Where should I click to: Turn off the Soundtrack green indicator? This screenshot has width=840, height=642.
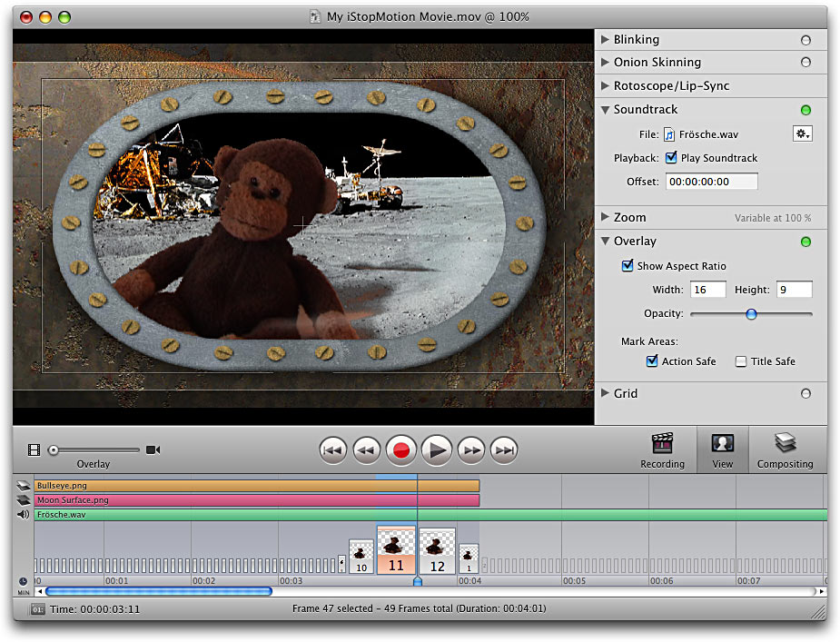click(x=805, y=111)
